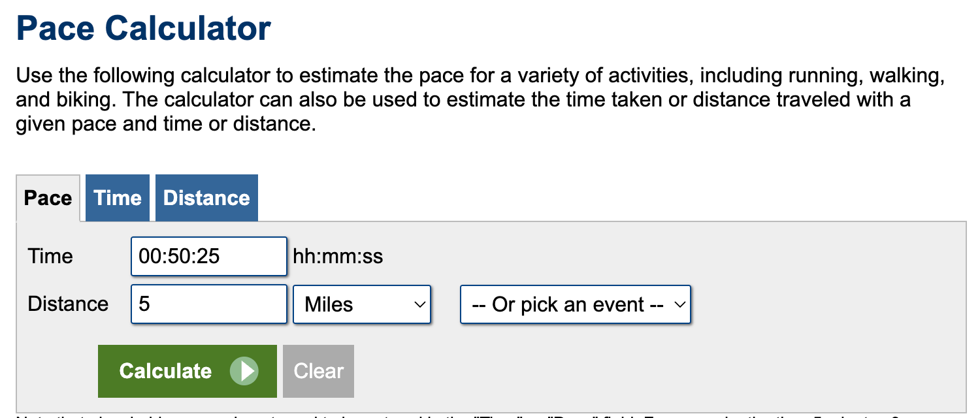Viewport: 980px width, 418px height.
Task: Click the 'Distance' field label
Action: pyautogui.click(x=68, y=304)
